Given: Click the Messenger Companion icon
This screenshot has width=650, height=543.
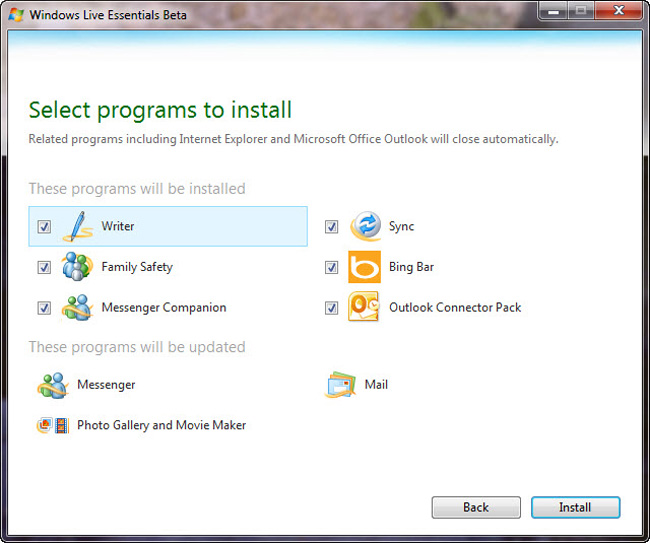Looking at the screenshot, I should 77,308.
